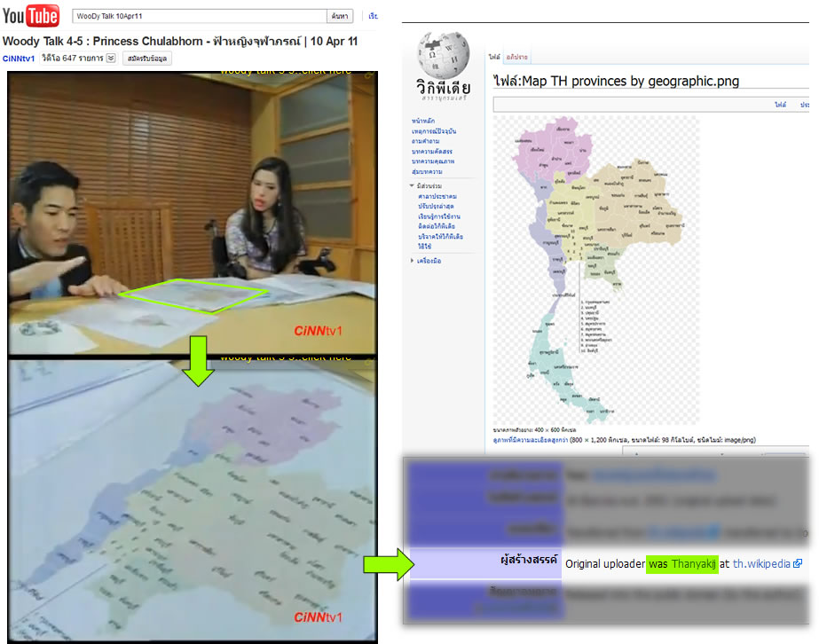The width and height of the screenshot is (819, 644).
Task: Open the ศาลาประชาคม sidebar link
Action: click(437, 196)
